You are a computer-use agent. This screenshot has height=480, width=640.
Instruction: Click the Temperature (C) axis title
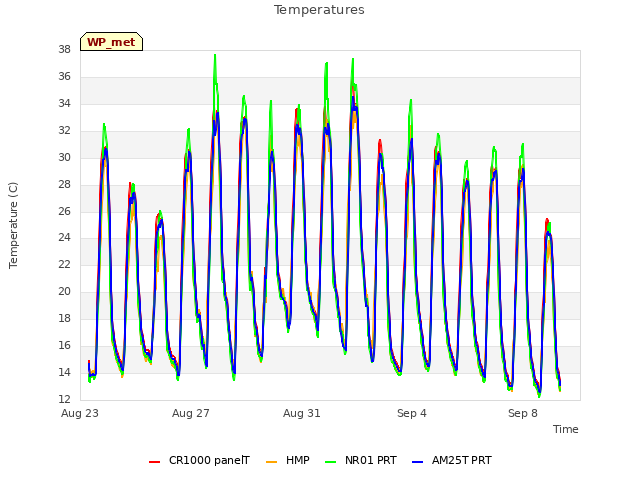click(x=13, y=225)
